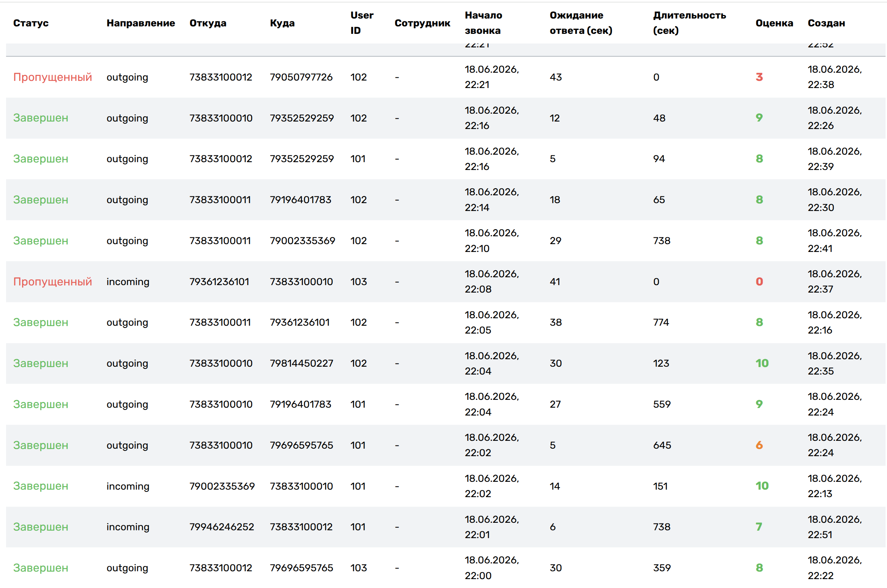
Task: Click wait time value 27
Action: coord(555,404)
